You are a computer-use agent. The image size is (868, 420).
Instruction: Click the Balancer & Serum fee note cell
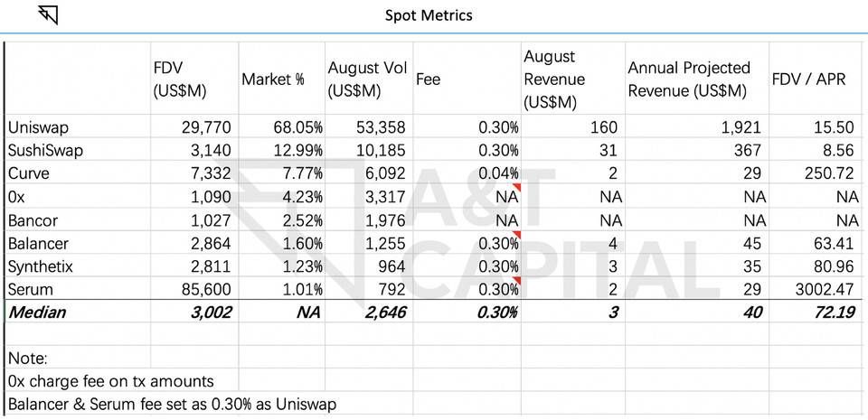pos(172,404)
